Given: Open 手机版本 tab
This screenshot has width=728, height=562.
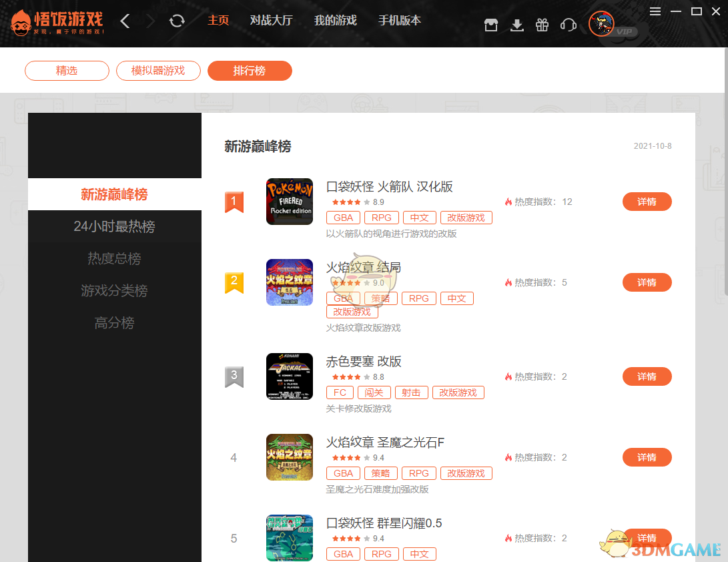Looking at the screenshot, I should coord(400,21).
